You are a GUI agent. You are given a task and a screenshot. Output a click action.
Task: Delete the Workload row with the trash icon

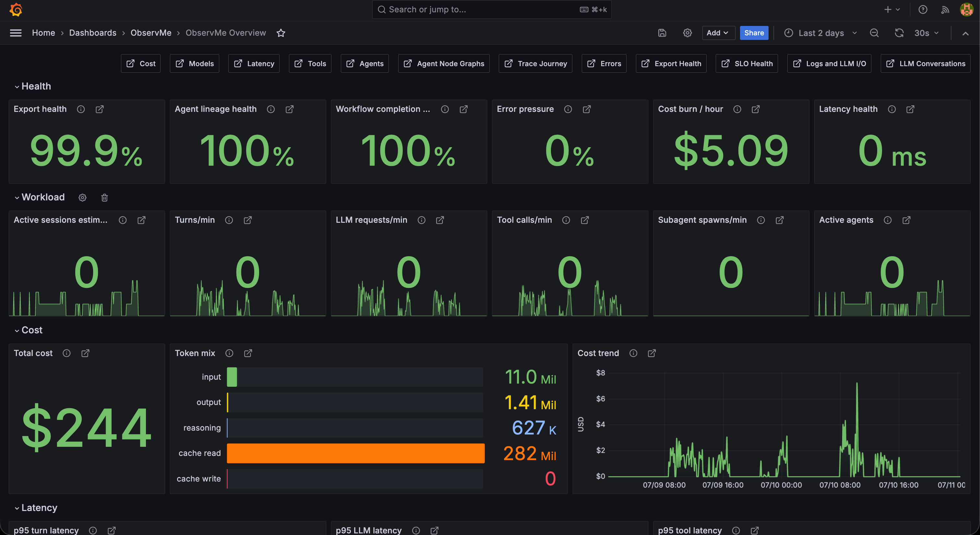tap(105, 197)
